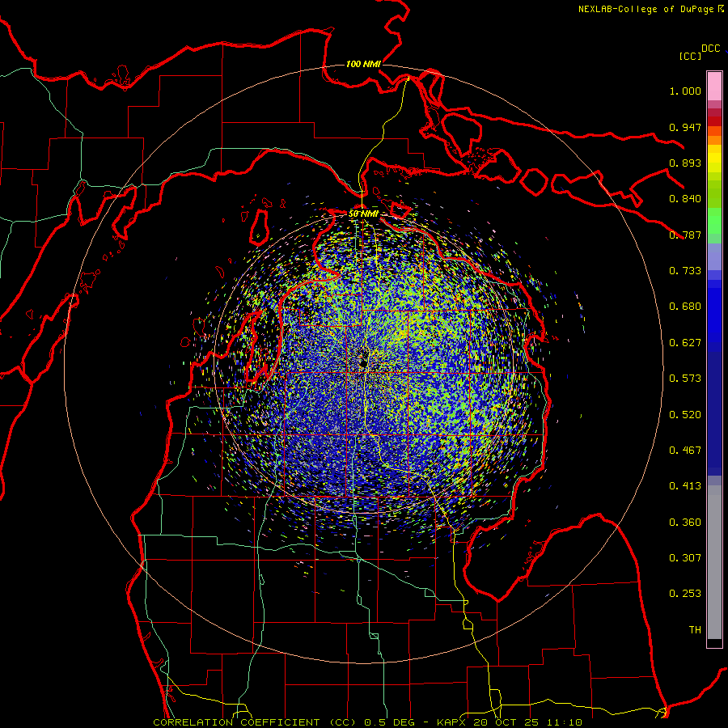
Task: Pick the pink segment of the color bar
Action: tap(714, 87)
